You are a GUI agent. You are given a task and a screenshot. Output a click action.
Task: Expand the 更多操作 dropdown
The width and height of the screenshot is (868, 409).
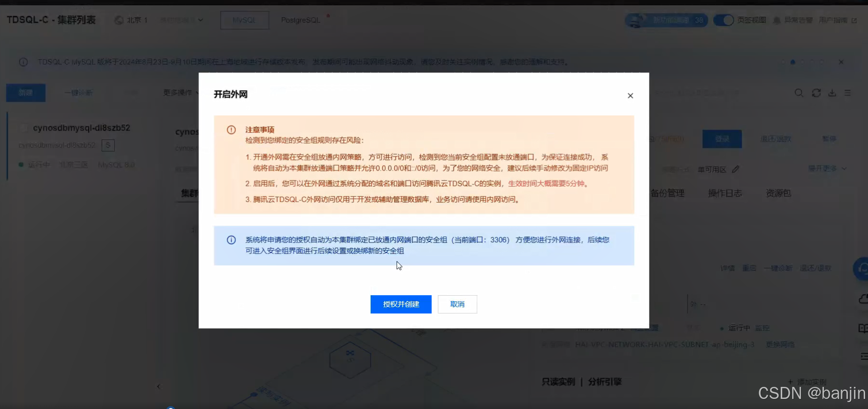[x=181, y=93]
